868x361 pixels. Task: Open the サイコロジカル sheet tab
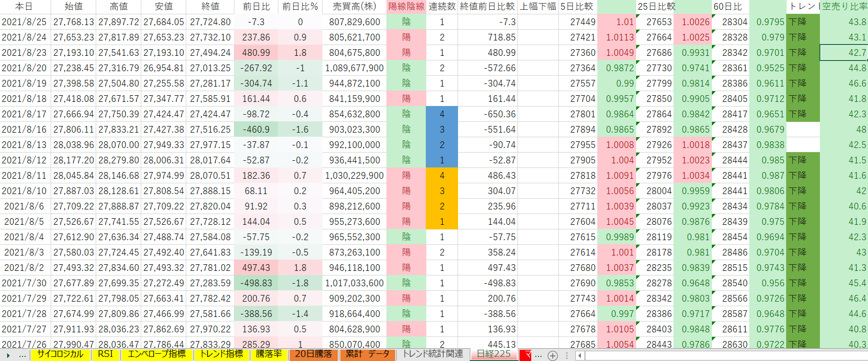point(60,354)
